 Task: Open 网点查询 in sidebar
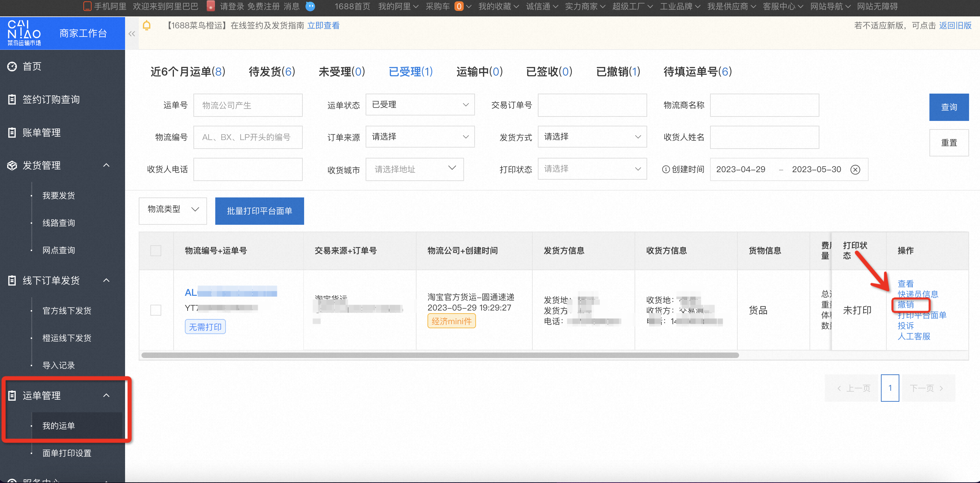[58, 250]
